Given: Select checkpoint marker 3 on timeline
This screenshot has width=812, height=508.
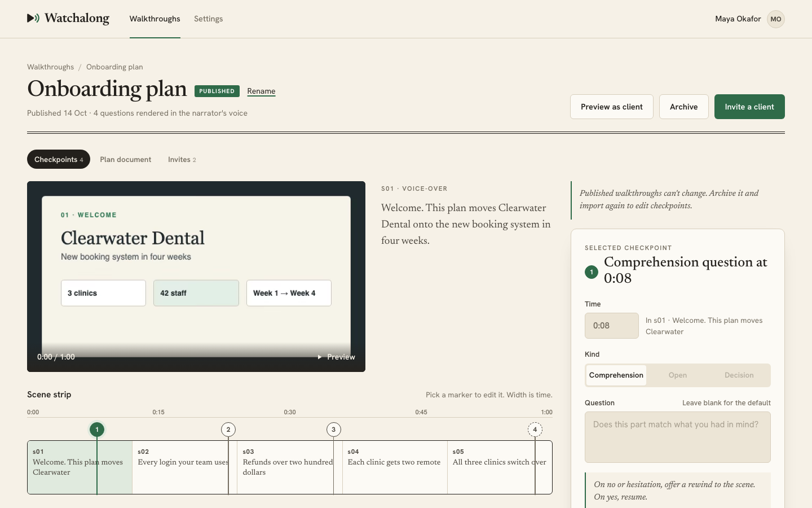Looking at the screenshot, I should click(334, 430).
